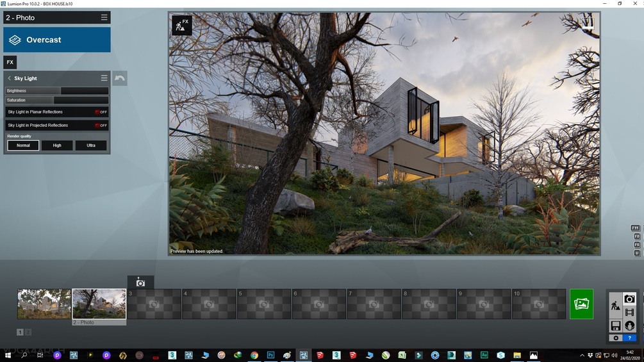
Task: Open Photoshop from taskbar
Action: click(x=270, y=355)
